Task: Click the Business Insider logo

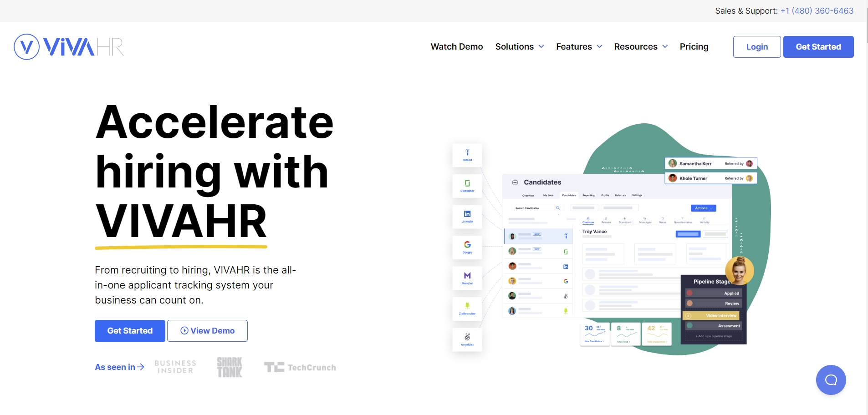Action: (175, 367)
